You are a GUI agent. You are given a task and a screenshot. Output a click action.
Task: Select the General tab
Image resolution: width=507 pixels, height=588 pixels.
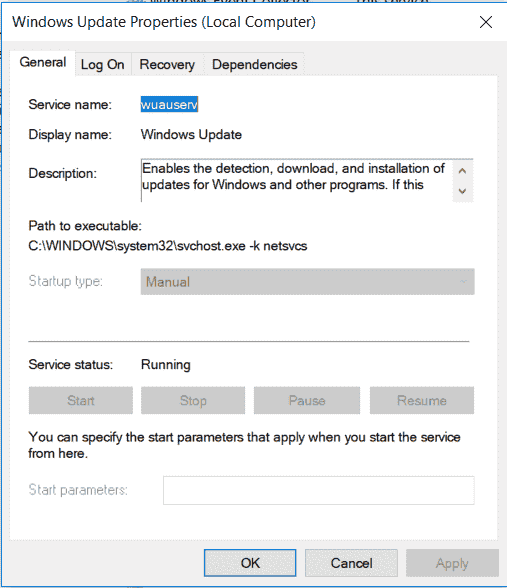pos(43,63)
